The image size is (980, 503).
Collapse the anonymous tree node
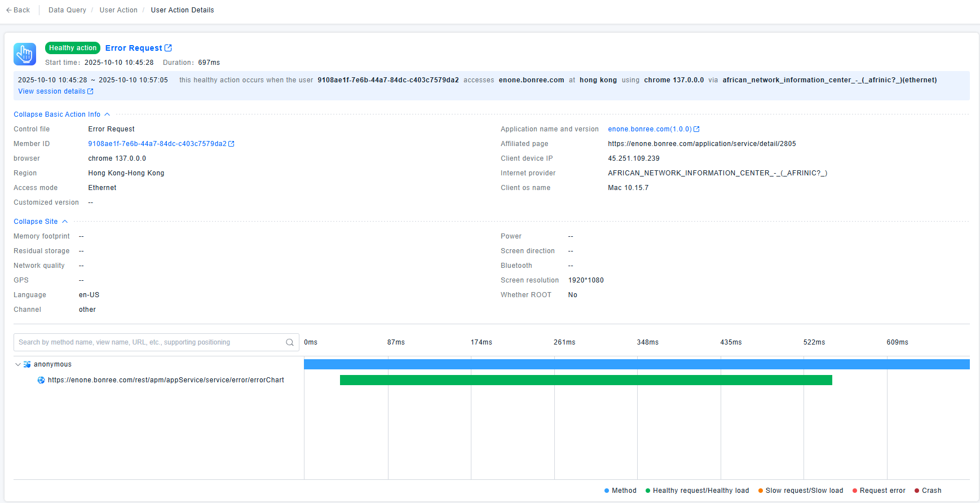(x=18, y=364)
